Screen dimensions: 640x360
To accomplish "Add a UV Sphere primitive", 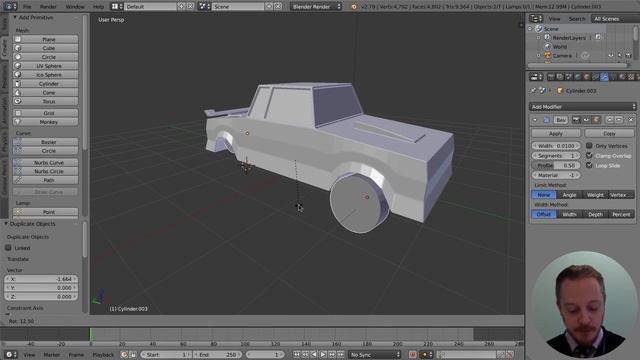I will (45, 66).
